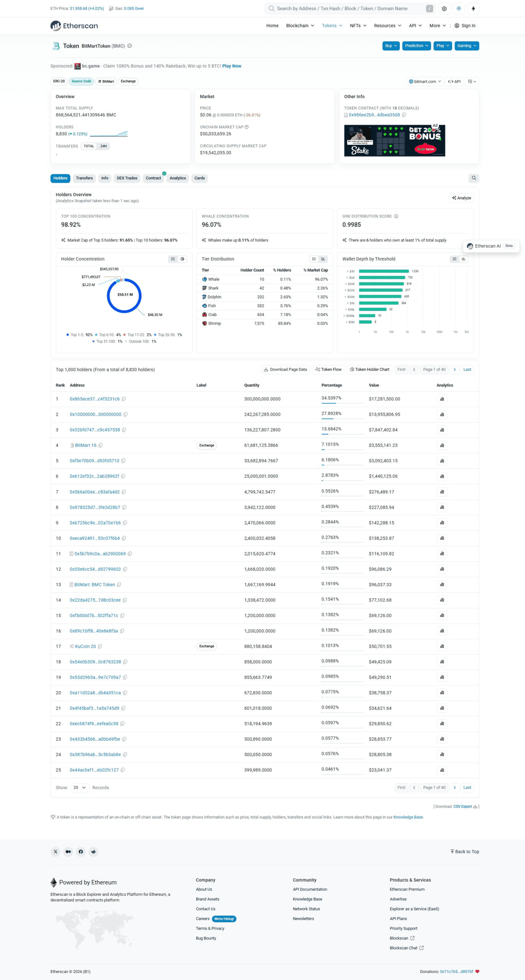This screenshot has width=525, height=980.
Task: Open Token Flow
Action: [x=329, y=370]
